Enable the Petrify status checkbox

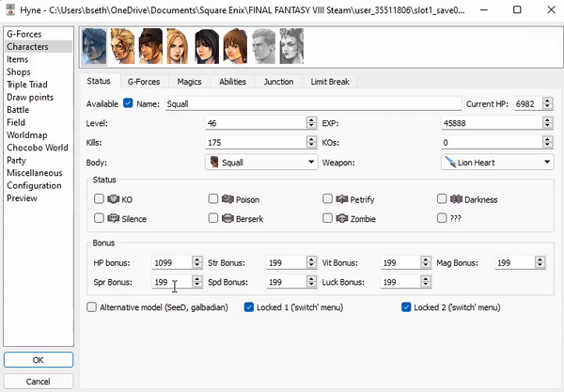pyautogui.click(x=327, y=198)
